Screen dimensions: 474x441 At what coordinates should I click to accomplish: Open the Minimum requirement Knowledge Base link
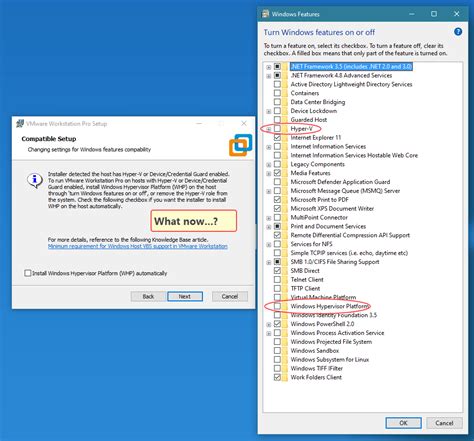pyautogui.click(x=138, y=246)
